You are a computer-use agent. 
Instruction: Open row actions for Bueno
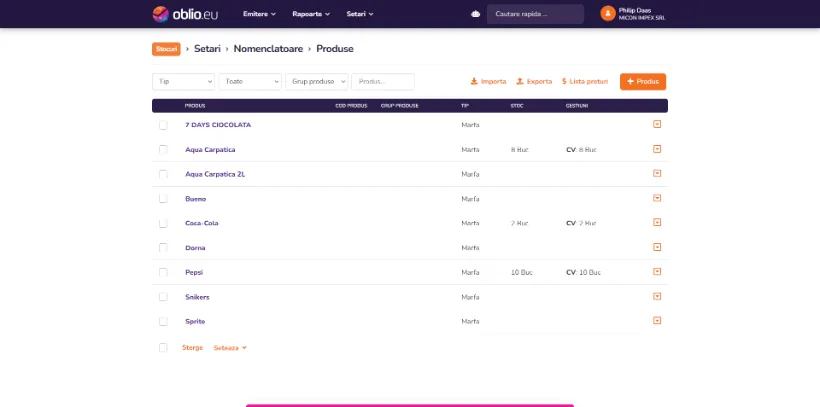pyautogui.click(x=657, y=198)
